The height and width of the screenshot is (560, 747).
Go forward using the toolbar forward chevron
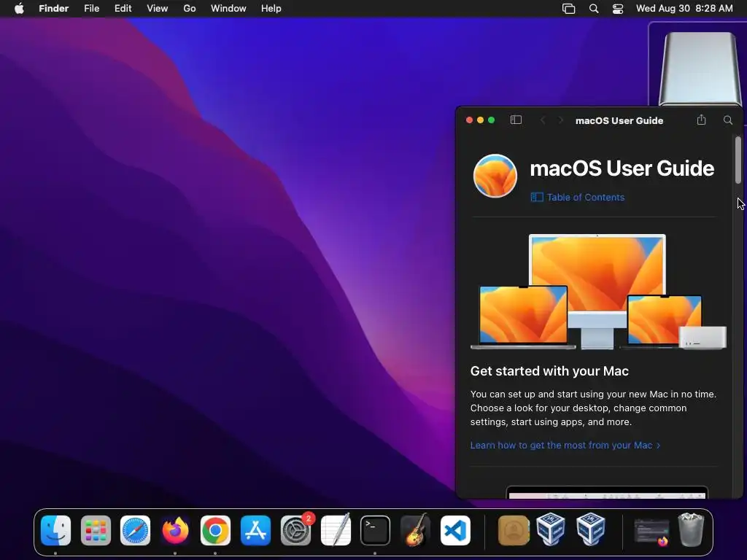561,120
